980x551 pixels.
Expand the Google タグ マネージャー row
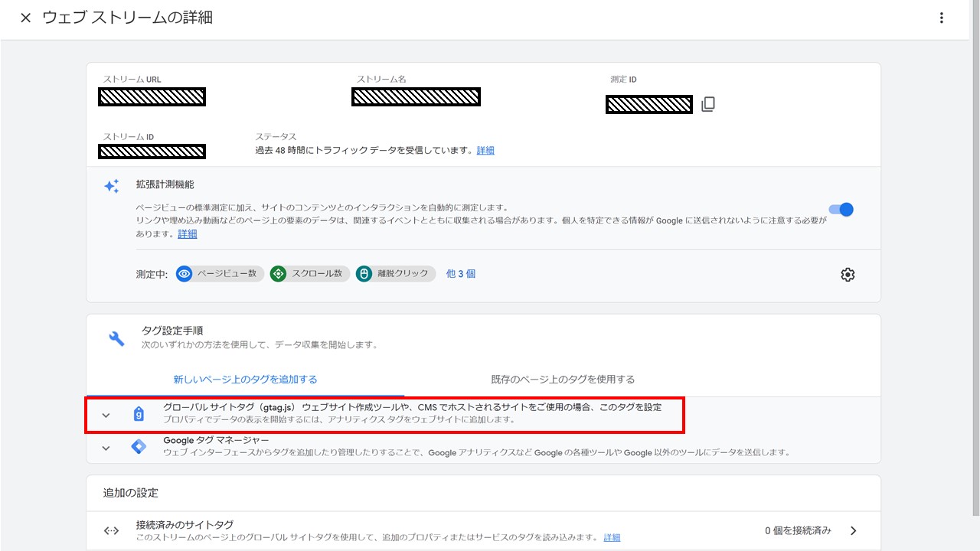(106, 448)
